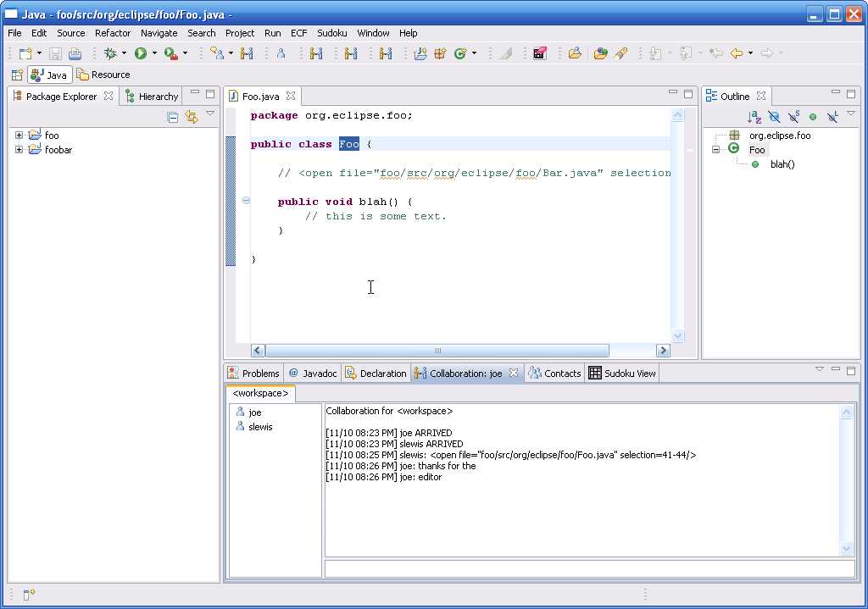Open the New wizard dropdown arrow
The height and width of the screenshot is (609, 868).
pyautogui.click(x=39, y=53)
